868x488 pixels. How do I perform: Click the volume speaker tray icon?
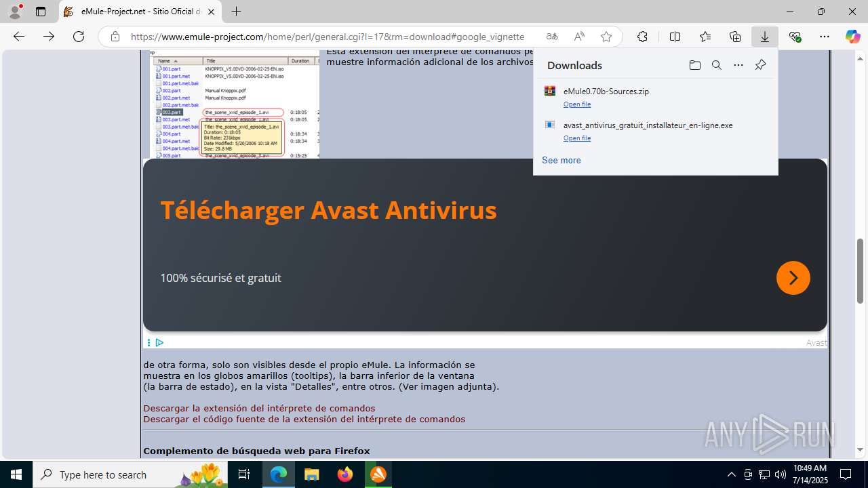pyautogui.click(x=780, y=474)
